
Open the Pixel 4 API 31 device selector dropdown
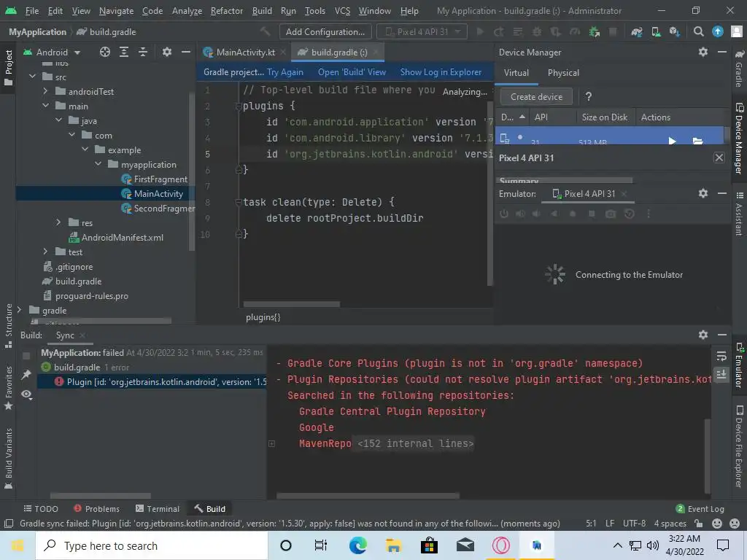[422, 32]
